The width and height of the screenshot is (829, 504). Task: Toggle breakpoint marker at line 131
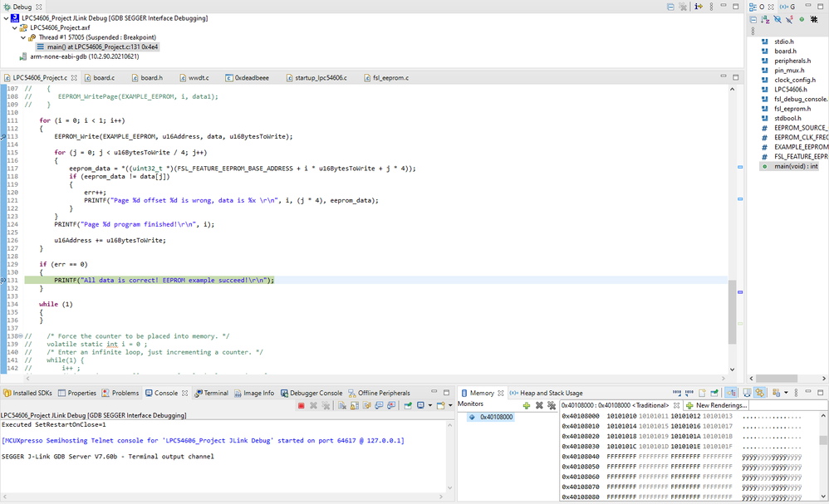coord(2,281)
